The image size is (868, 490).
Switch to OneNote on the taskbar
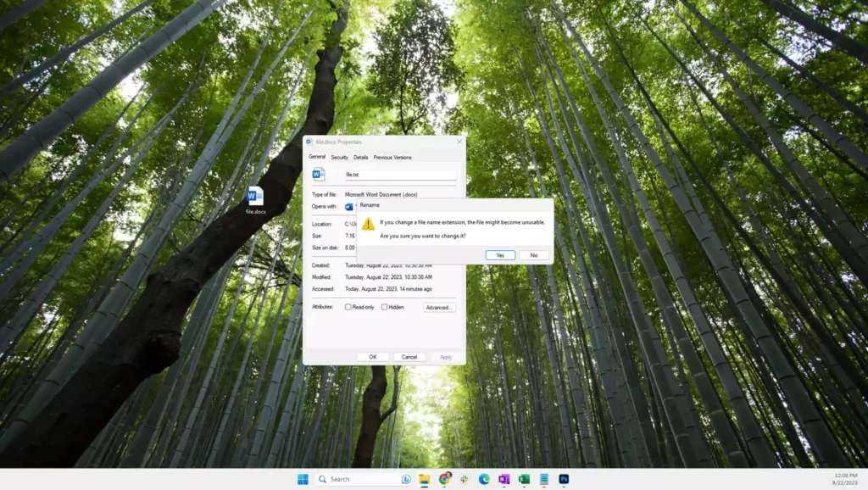(504, 479)
